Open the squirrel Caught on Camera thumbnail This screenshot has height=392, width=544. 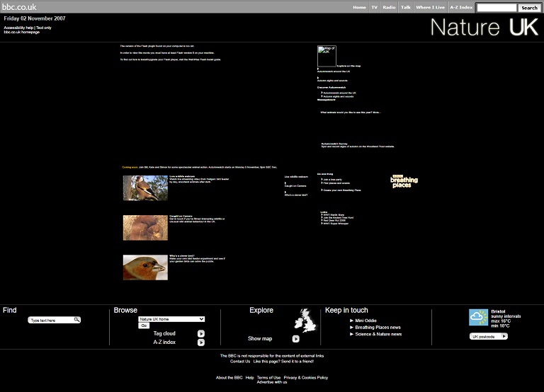145,228
